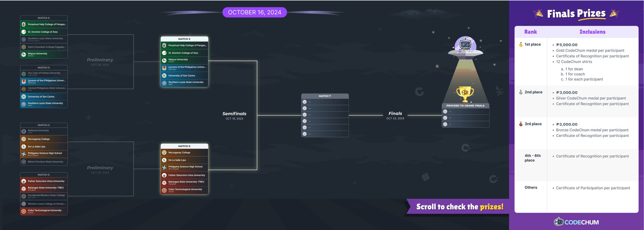Click Father Saturnino Urios University logo in Match 6
The width and height of the screenshot is (644, 230).
(164, 175)
